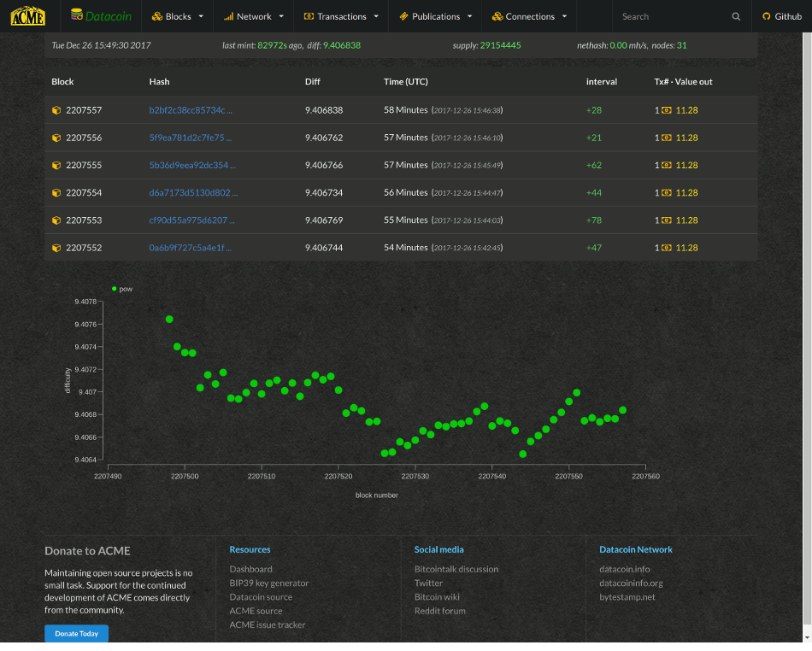Expand the Connections dropdown arrow

[564, 16]
